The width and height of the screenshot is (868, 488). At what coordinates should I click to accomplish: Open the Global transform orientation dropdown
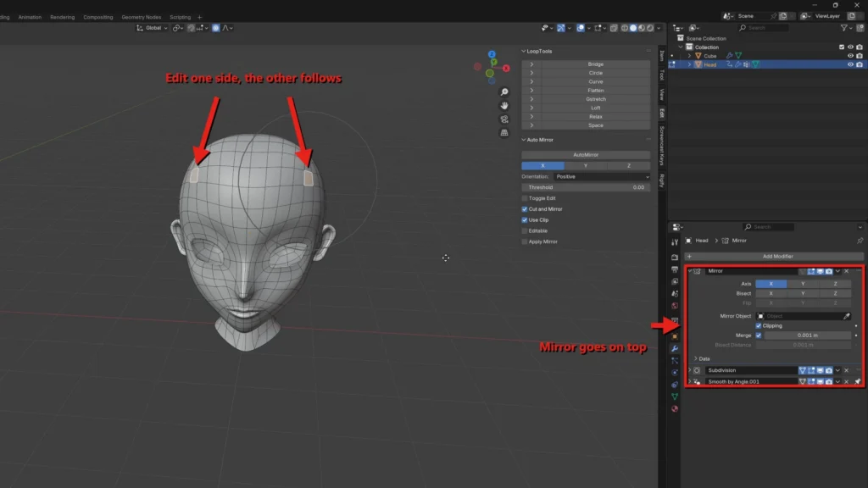tap(152, 28)
